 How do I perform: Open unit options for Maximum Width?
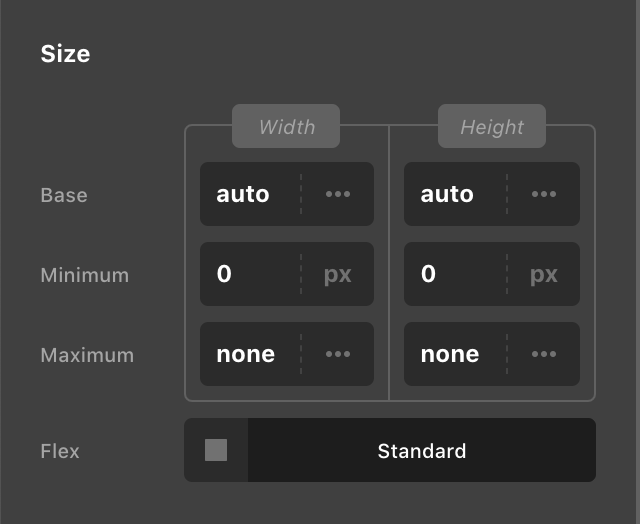[338, 354]
